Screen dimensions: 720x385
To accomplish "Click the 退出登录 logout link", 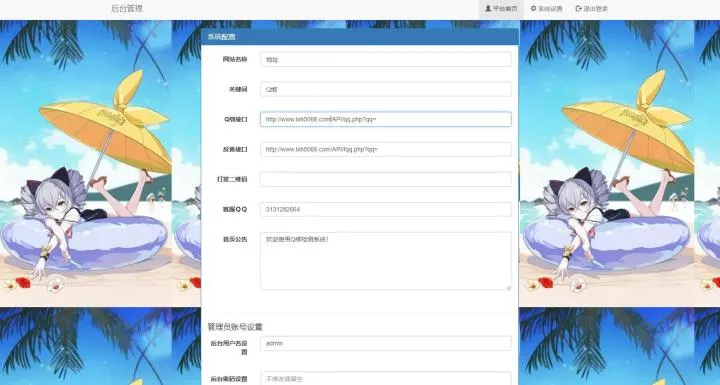I will click(591, 9).
